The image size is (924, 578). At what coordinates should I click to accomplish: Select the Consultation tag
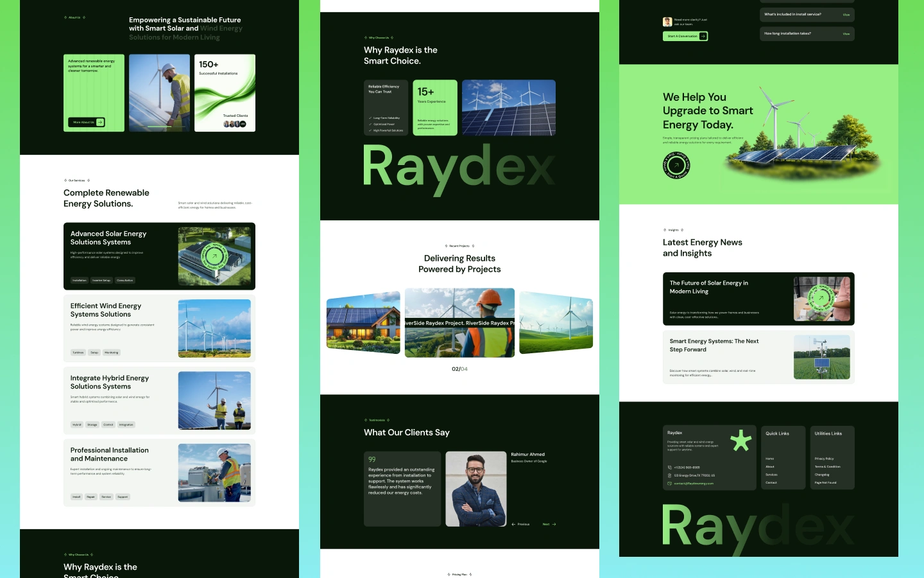point(125,280)
